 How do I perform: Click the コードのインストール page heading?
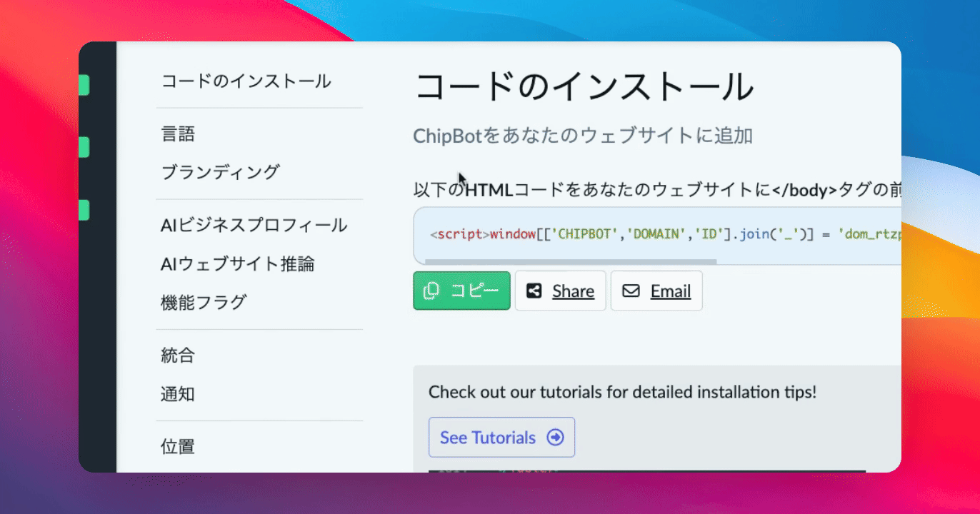point(584,88)
